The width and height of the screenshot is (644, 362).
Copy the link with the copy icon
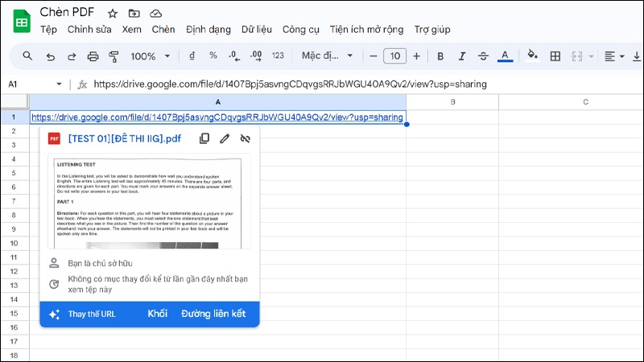pyautogui.click(x=204, y=138)
